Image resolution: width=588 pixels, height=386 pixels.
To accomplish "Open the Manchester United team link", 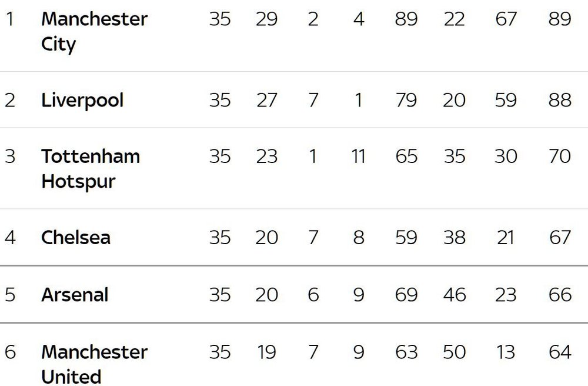I will 95,364.
